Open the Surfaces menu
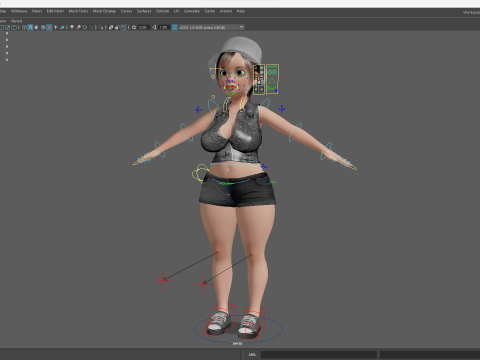The image size is (480, 360). click(144, 11)
